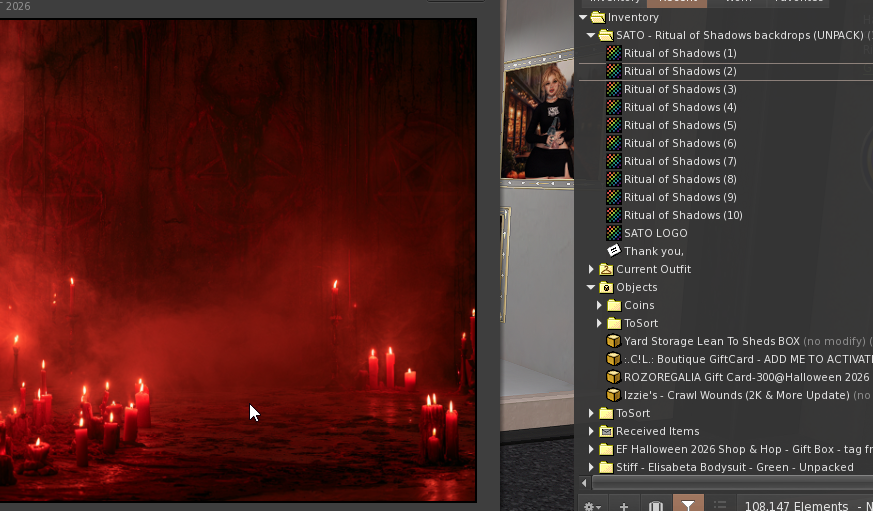Select the Ritual of Shadows (2) row
The height and width of the screenshot is (511, 873).
726,71
